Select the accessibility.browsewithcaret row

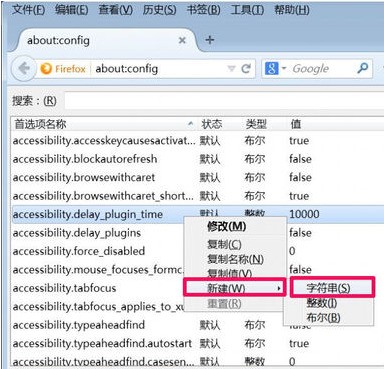(x=198, y=177)
